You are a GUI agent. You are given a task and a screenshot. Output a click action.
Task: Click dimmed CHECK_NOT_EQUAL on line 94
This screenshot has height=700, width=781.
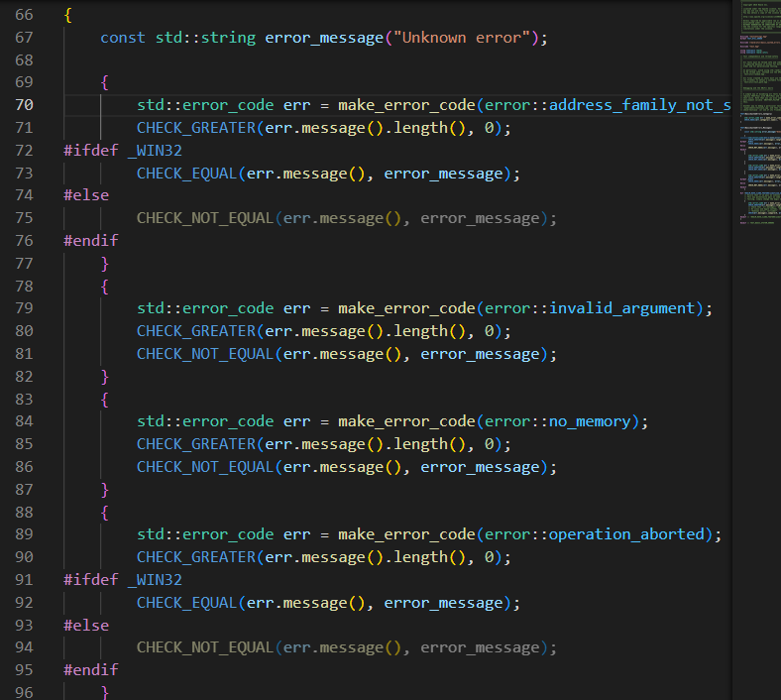point(205,647)
